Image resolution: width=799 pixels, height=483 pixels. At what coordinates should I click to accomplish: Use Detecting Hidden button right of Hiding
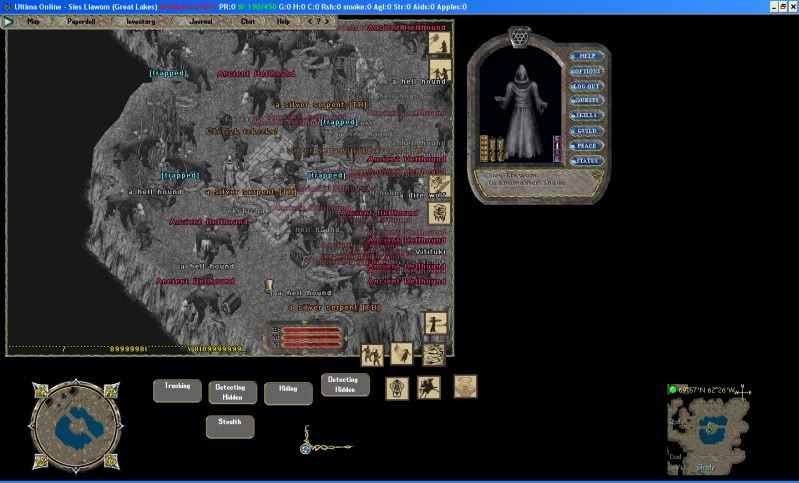[x=345, y=385]
